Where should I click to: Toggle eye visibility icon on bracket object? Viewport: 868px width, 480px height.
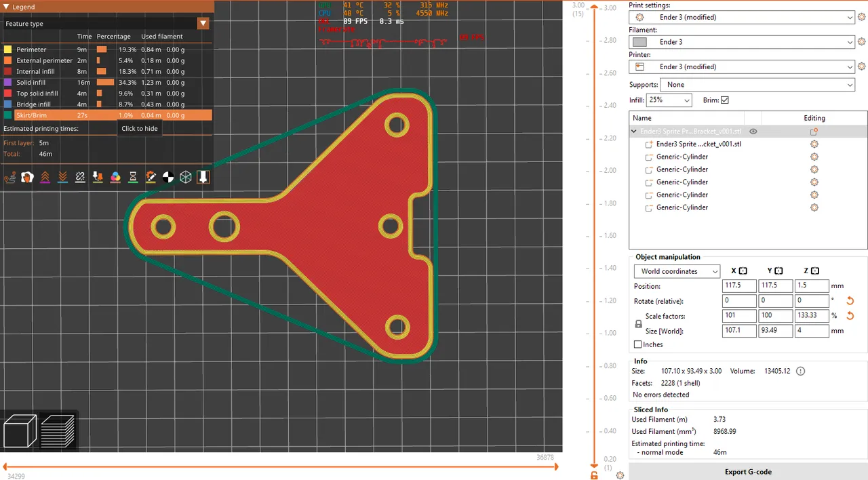pyautogui.click(x=753, y=132)
